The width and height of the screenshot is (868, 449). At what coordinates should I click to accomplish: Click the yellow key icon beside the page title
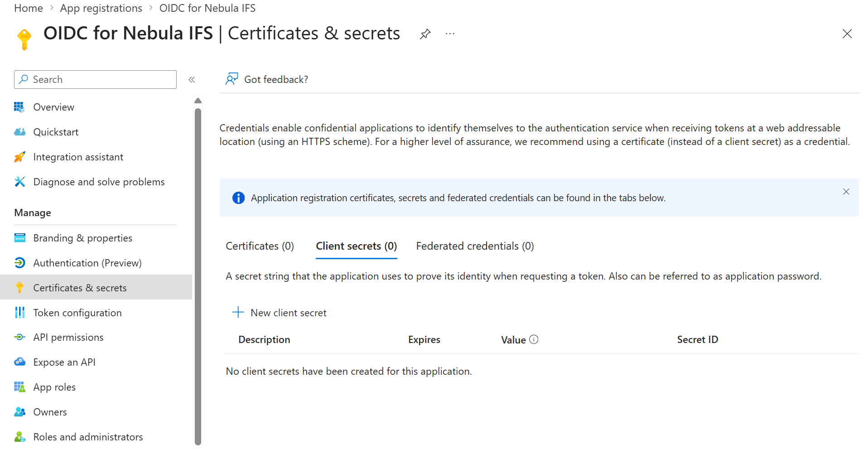24,39
